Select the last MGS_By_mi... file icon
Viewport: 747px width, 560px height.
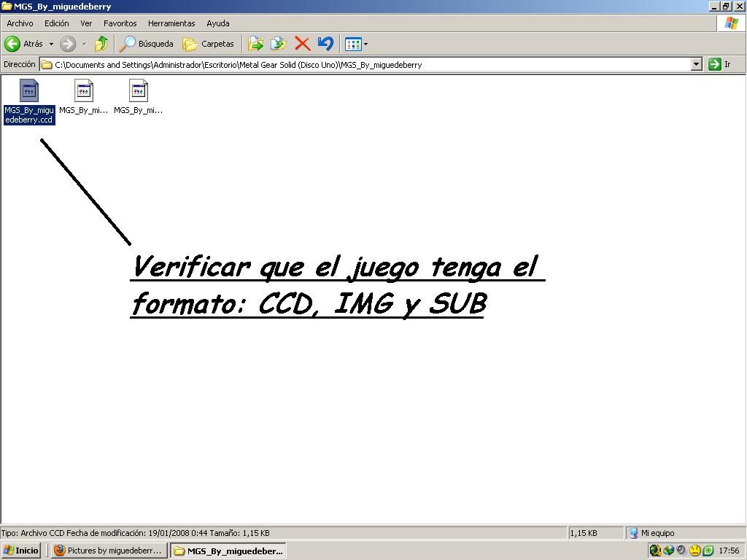click(139, 90)
